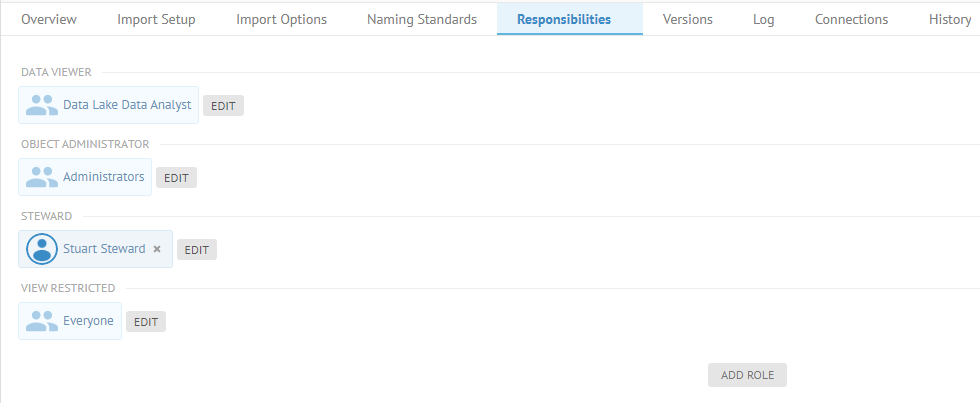This screenshot has height=403, width=980.
Task: Open the Overview tab
Action: (49, 19)
